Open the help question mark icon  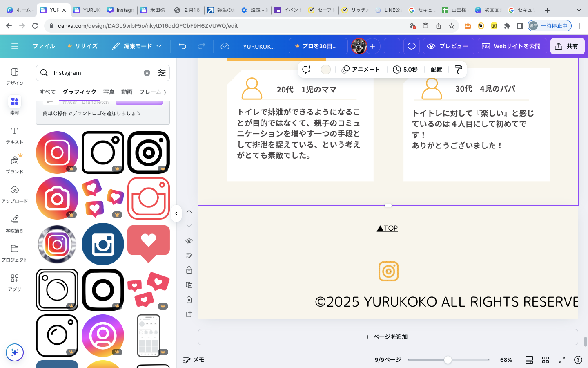pyautogui.click(x=578, y=360)
